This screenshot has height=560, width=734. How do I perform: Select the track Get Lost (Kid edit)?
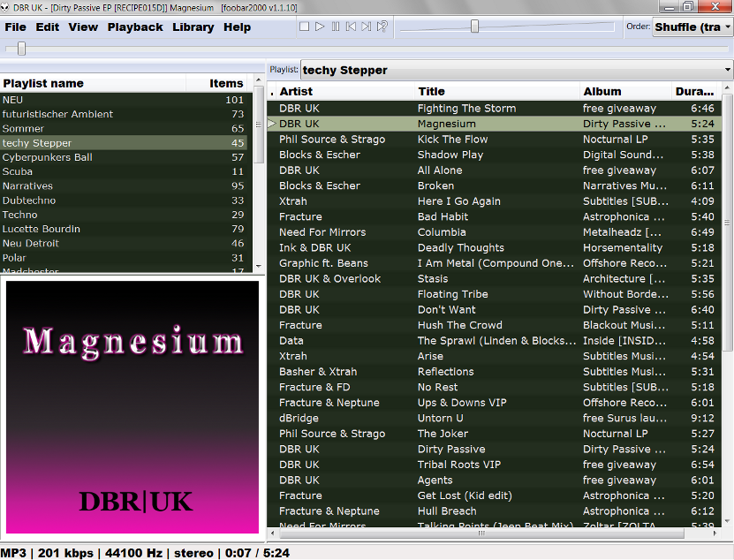(494, 496)
